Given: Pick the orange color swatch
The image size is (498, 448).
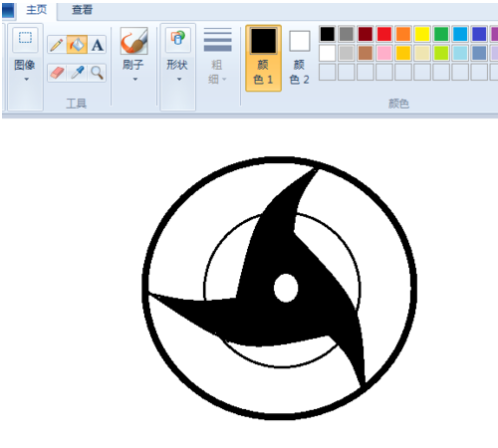Looking at the screenshot, I should click(403, 34).
